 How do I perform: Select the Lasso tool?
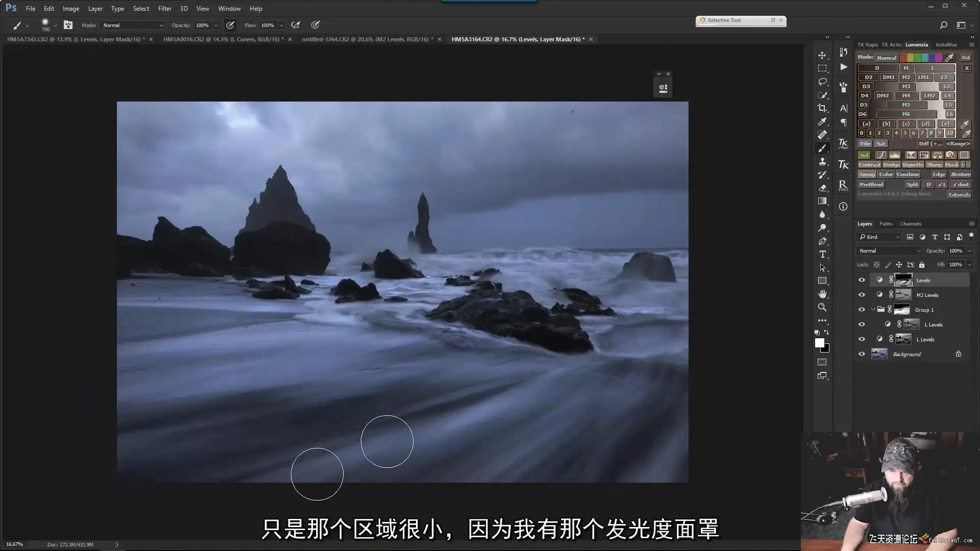tap(822, 82)
